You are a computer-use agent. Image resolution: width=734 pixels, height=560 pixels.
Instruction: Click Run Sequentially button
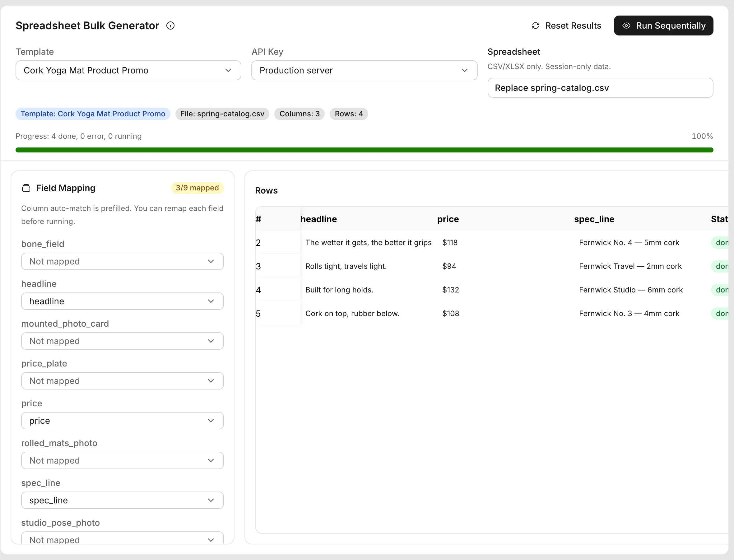[x=663, y=26]
